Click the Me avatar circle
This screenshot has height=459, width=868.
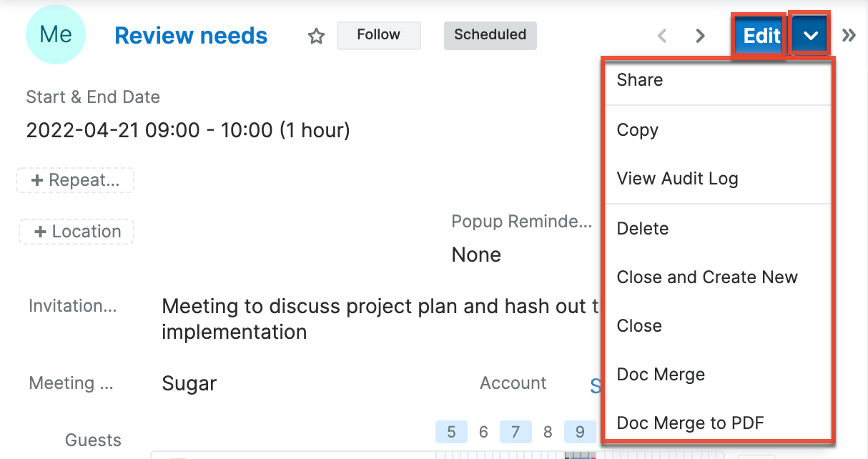(56, 34)
